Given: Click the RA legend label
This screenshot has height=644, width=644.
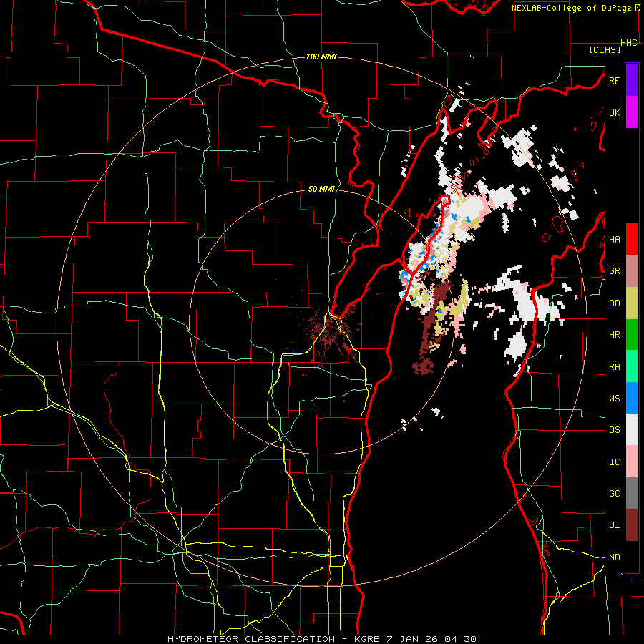Looking at the screenshot, I should coord(614,367).
